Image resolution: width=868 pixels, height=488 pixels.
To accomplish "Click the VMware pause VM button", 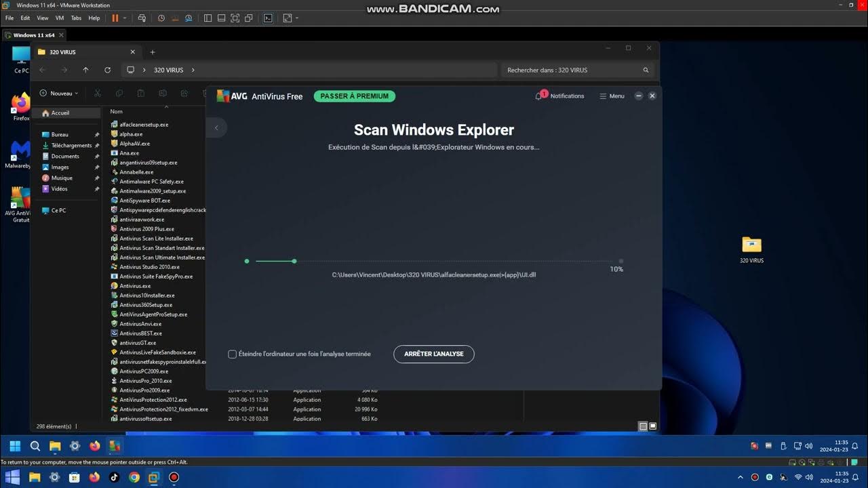I will 115,18.
